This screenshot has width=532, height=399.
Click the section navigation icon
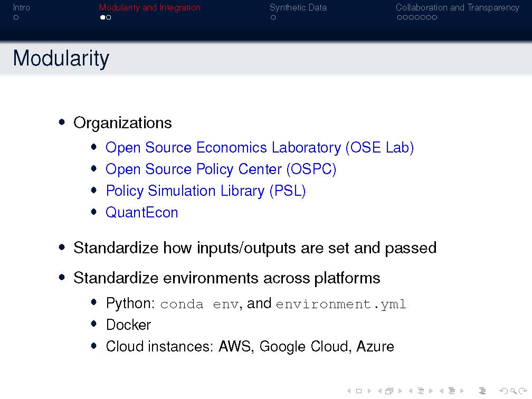(452, 391)
